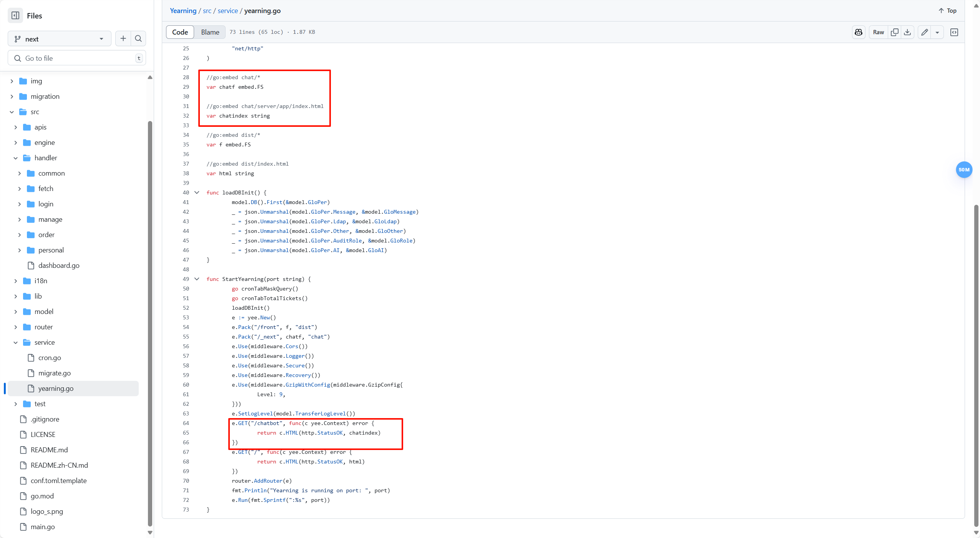Expand the common folder
Image resolution: width=980 pixels, height=538 pixels.
20,173
